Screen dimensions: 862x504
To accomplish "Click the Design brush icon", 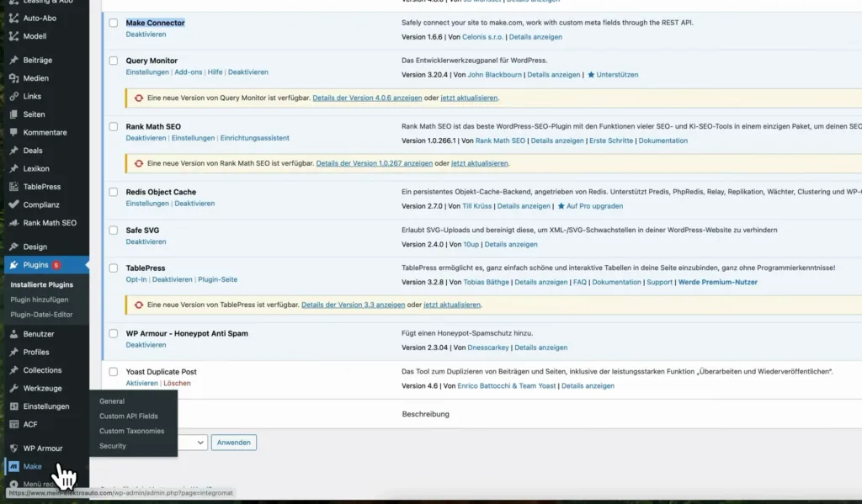I will (x=13, y=247).
